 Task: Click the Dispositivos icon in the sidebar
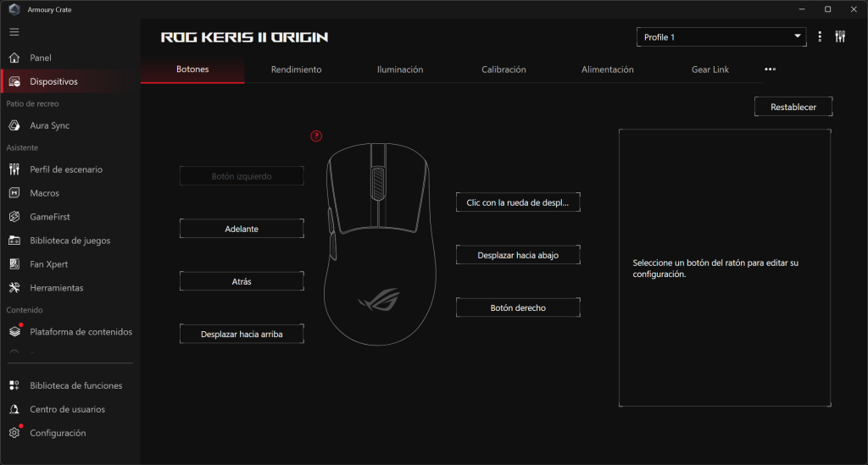click(14, 81)
